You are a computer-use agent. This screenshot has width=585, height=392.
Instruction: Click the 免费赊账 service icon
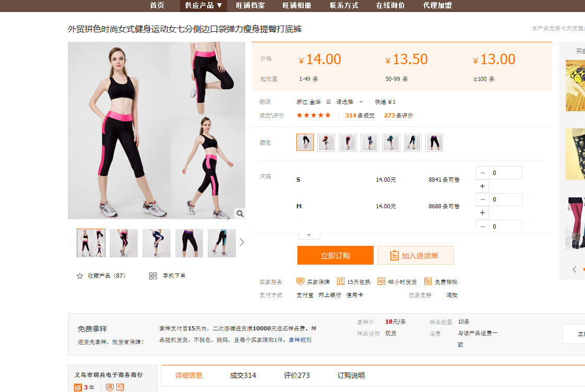coord(428,282)
